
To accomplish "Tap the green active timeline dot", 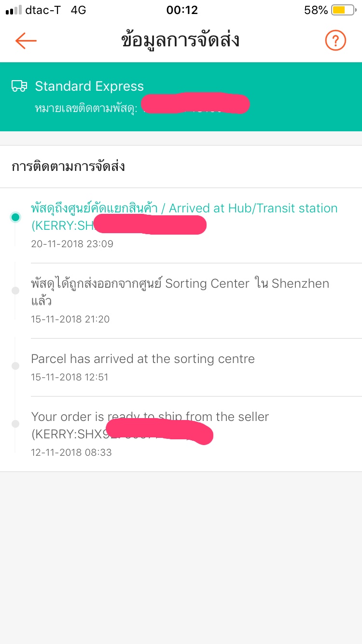I will [x=15, y=217].
